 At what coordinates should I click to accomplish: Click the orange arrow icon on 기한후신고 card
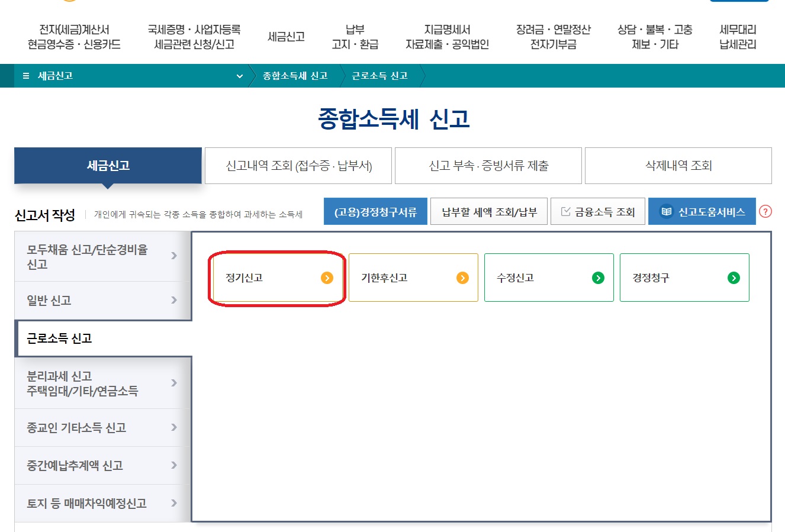pyautogui.click(x=462, y=278)
